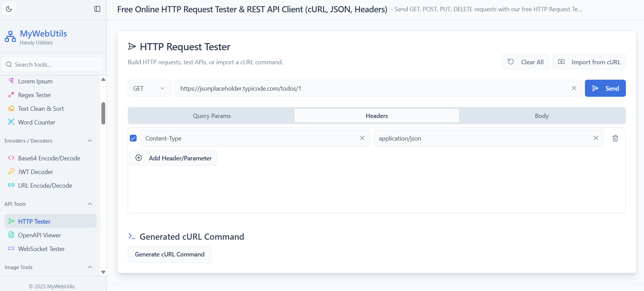
Task: Collapse sidebar using panel icon
Action: [x=97, y=9]
